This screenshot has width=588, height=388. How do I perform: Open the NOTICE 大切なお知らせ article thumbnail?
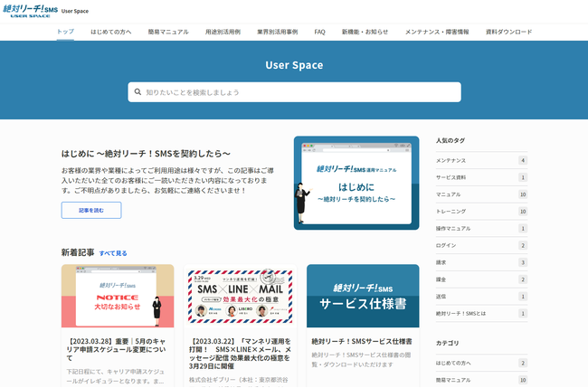[x=118, y=296]
